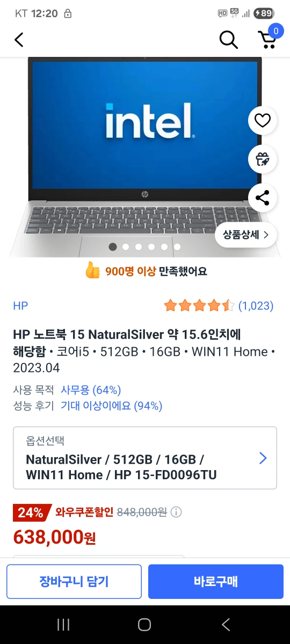Viewport: 290px width, 644px height.
Task: Expand the 옵션선택 option selector
Action: [145, 458]
